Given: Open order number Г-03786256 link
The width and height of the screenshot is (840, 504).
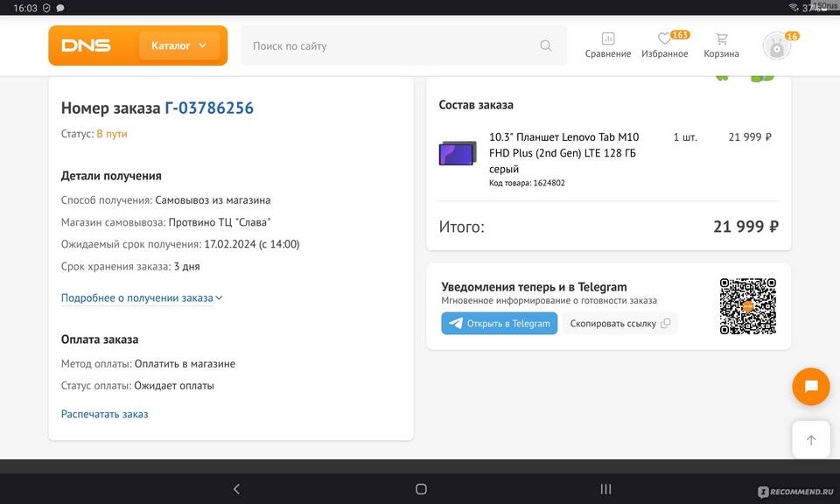Looking at the screenshot, I should [209, 108].
